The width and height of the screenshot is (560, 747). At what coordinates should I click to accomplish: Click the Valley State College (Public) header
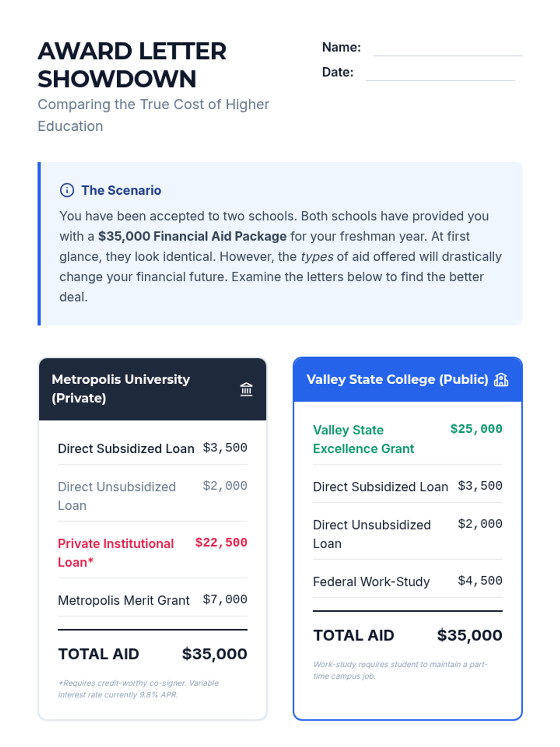[397, 380]
